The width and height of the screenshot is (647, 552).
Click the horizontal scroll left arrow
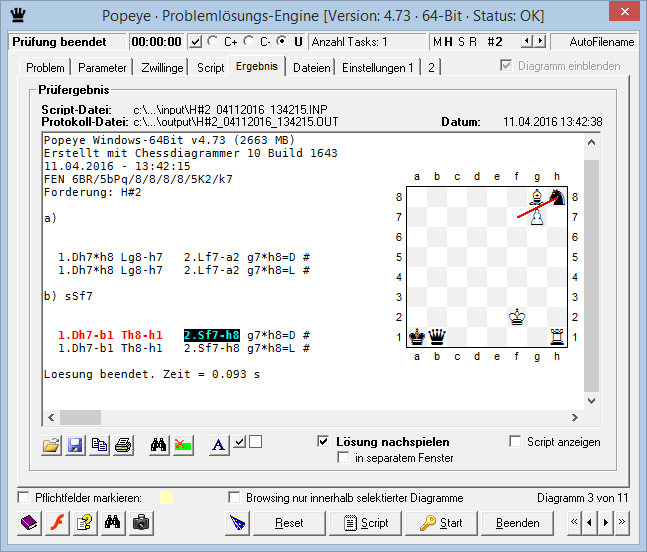click(x=51, y=418)
